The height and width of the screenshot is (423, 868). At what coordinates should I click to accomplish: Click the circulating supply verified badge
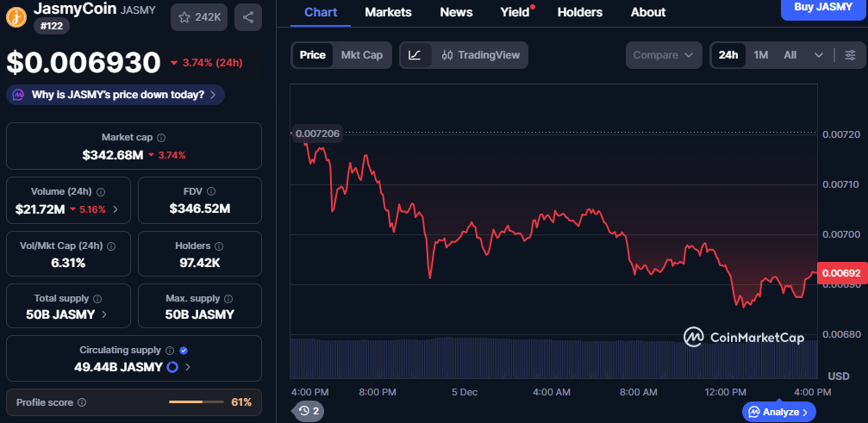pos(184,351)
